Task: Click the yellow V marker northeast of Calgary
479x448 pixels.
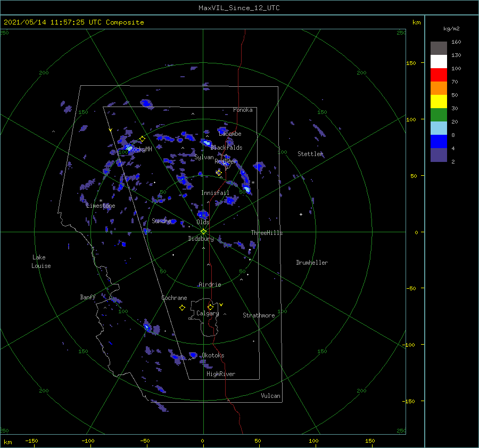Action: 221,305
